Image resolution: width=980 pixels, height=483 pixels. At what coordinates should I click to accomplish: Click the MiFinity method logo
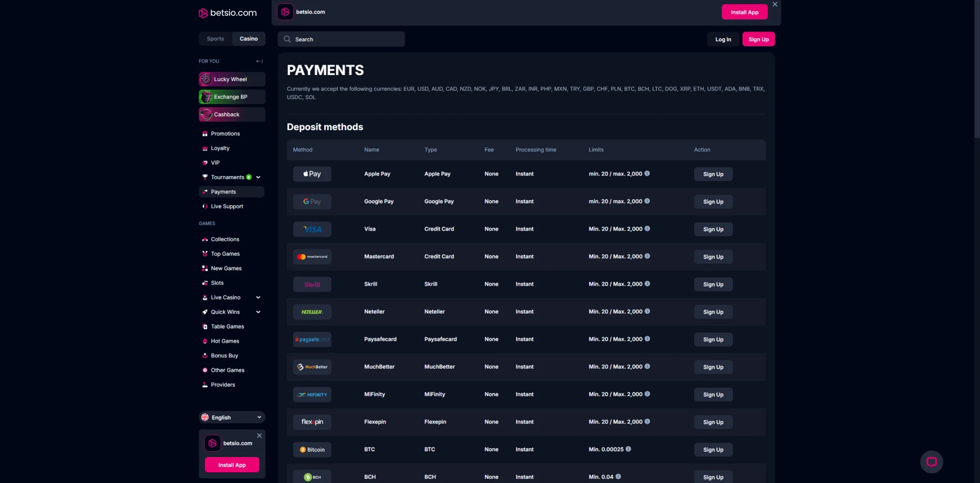click(312, 394)
